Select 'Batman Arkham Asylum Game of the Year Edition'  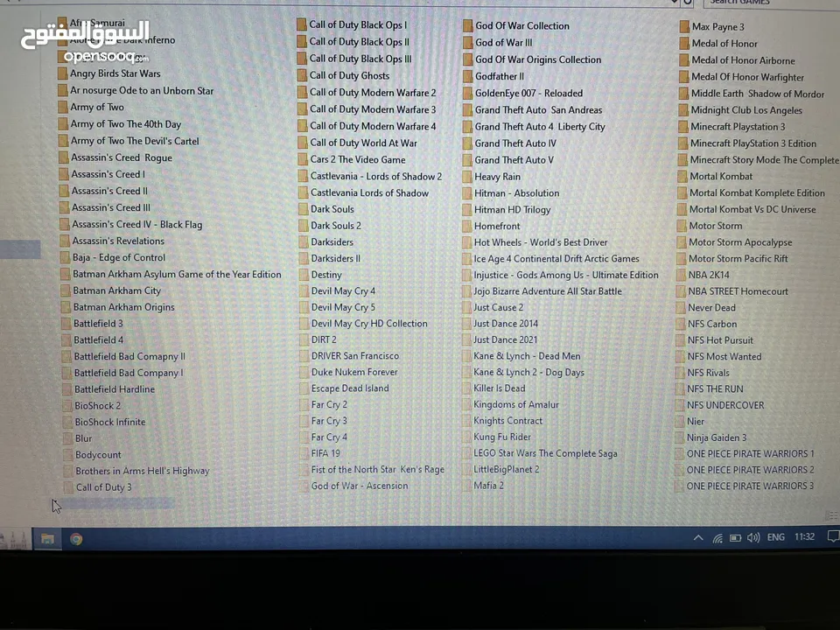pyautogui.click(x=178, y=274)
